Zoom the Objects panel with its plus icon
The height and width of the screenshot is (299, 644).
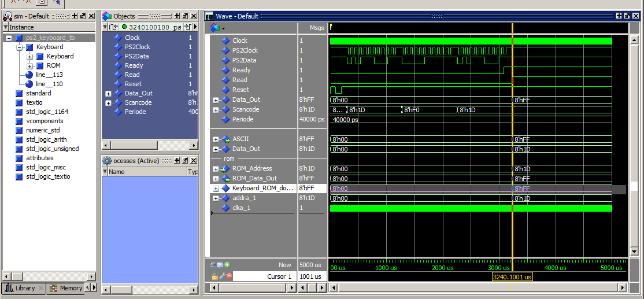point(177,16)
